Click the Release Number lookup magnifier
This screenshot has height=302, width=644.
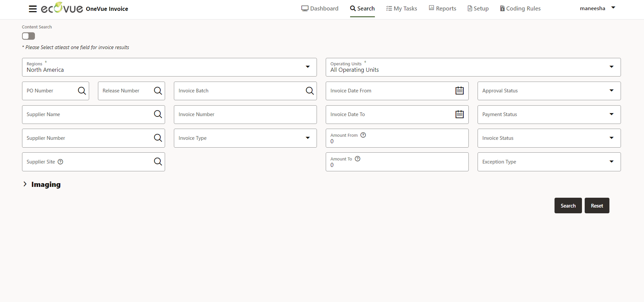pos(158,91)
